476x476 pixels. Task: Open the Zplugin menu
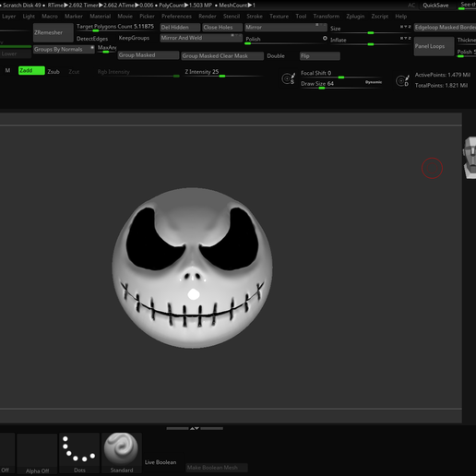355,17
